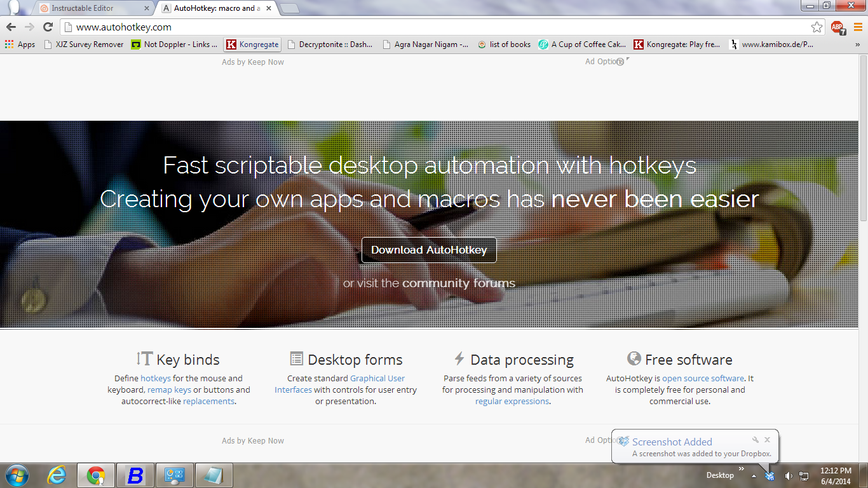Open the Apps bookmark shortcut
Screen dimensions: 868x488
(x=20, y=44)
